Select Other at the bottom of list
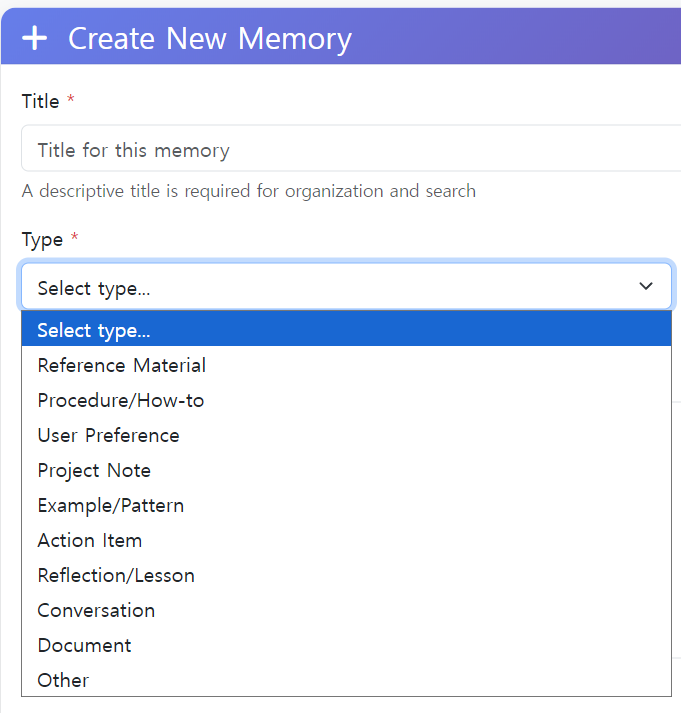681x713 pixels. [x=63, y=680]
